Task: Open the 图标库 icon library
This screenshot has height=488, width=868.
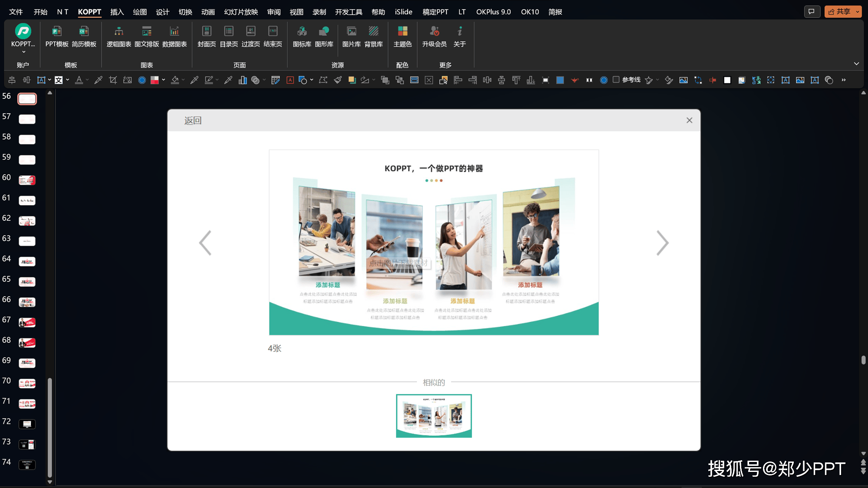Action: (x=302, y=36)
